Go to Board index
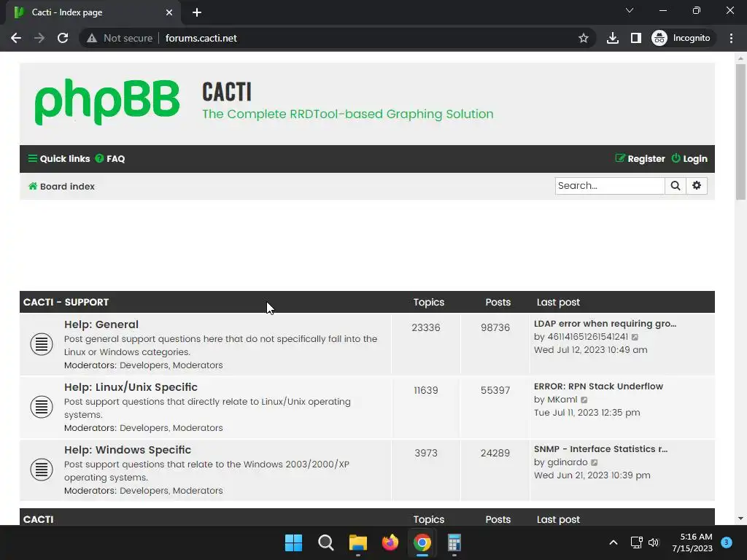747x560 pixels. pyautogui.click(x=61, y=186)
